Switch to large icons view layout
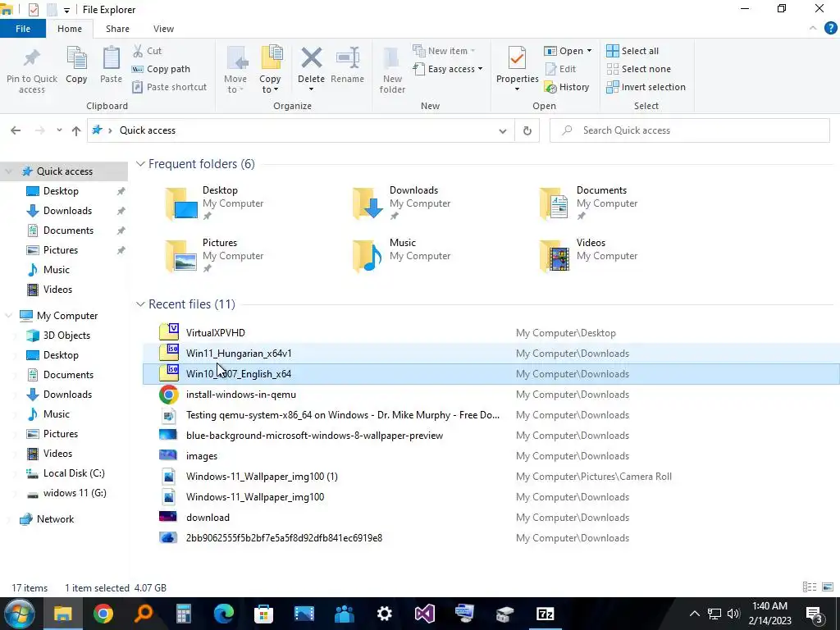840x630 pixels. [x=828, y=587]
